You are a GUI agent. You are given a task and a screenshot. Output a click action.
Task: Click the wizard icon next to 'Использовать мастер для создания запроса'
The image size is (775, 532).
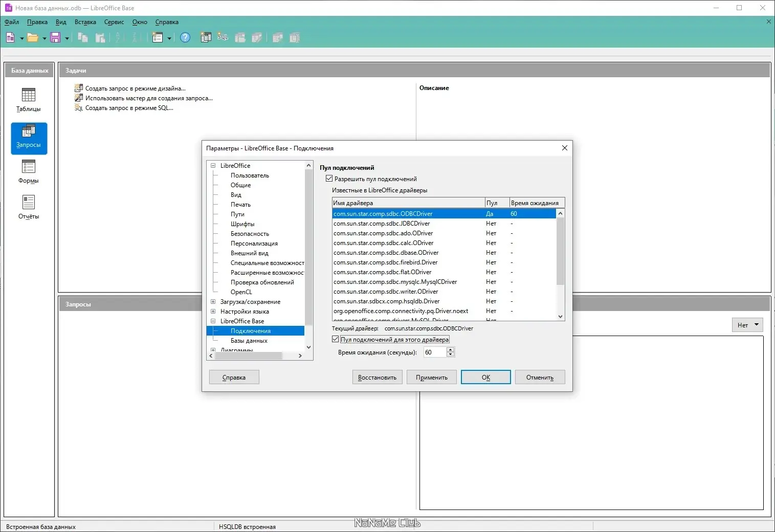[78, 98]
